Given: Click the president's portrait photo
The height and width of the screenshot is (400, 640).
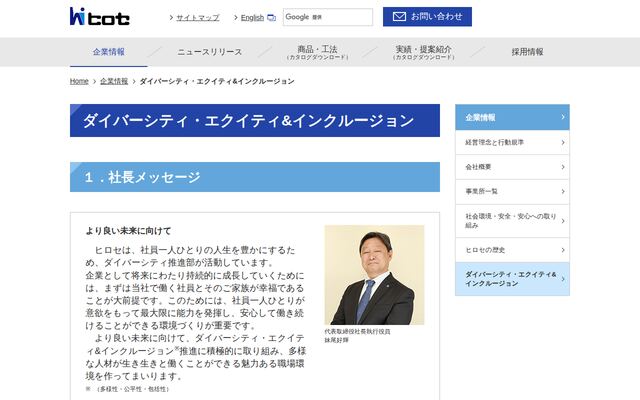Looking at the screenshot, I should tap(374, 275).
